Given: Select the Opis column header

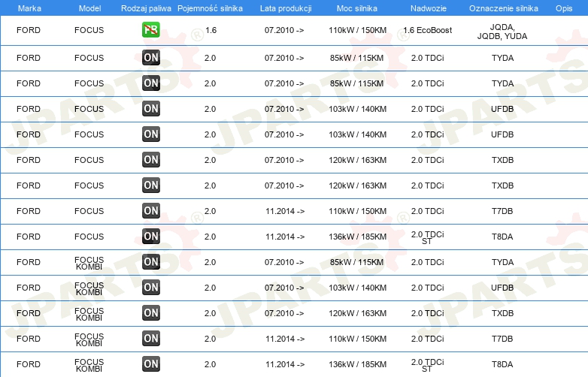Looking at the screenshot, I should (564, 8).
